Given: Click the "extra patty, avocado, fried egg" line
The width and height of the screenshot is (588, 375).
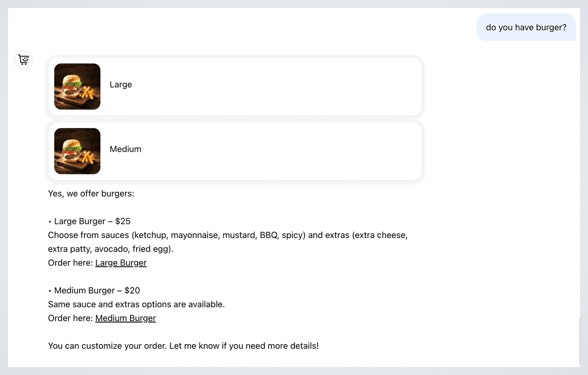Looking at the screenshot, I should 111,249.
